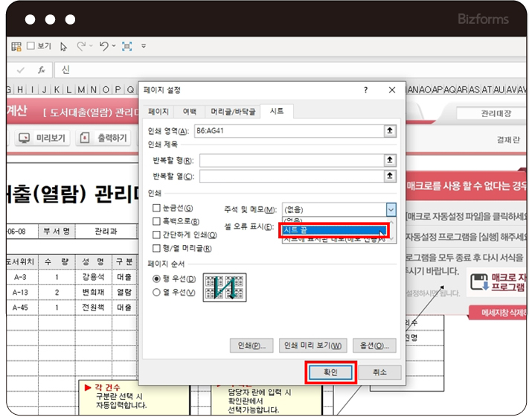Screen dimensions: 532x417
Task: Click the collapse icon next to 반복할 열
Action: pyautogui.click(x=389, y=176)
